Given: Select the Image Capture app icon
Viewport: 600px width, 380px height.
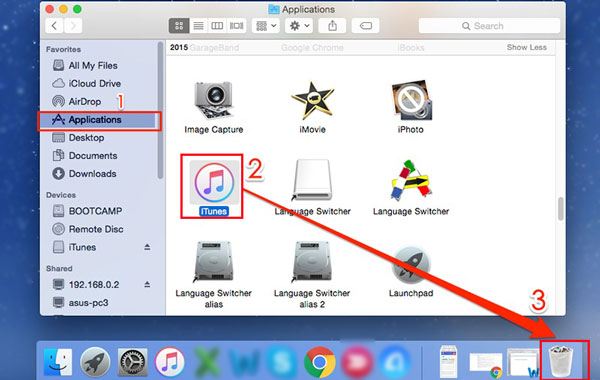Looking at the screenshot, I should point(214,101).
